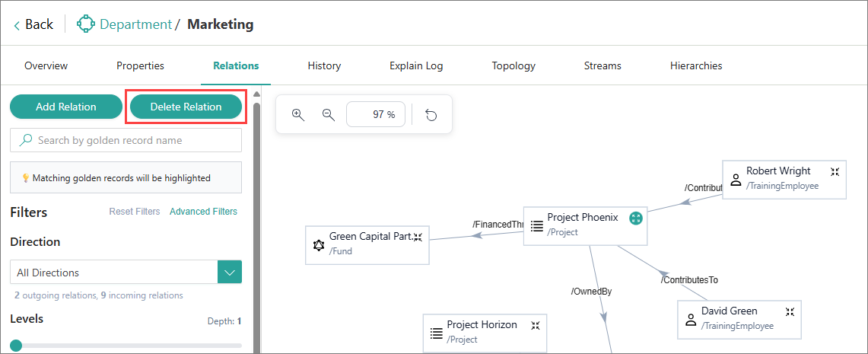Open the Direction dropdown arrow
Screen dimensions: 868x354
(230, 273)
